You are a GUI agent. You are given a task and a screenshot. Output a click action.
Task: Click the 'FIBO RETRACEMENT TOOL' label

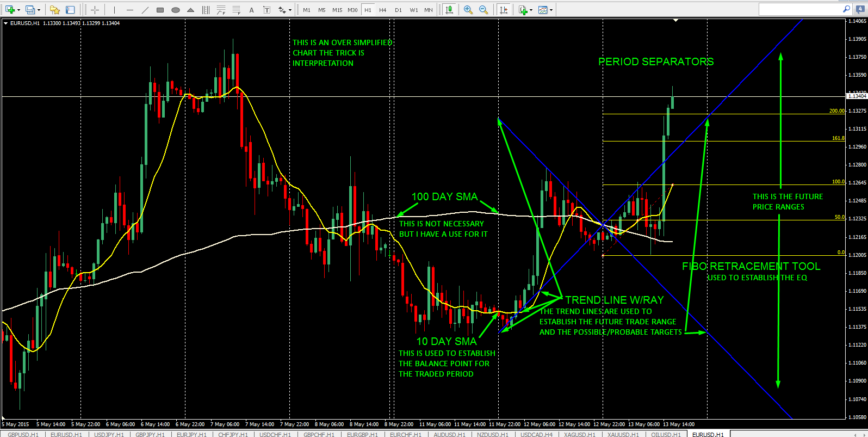pos(751,266)
